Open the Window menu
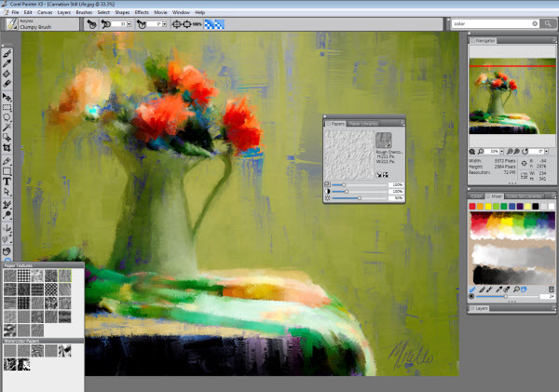This screenshot has height=392, width=559. [181, 12]
